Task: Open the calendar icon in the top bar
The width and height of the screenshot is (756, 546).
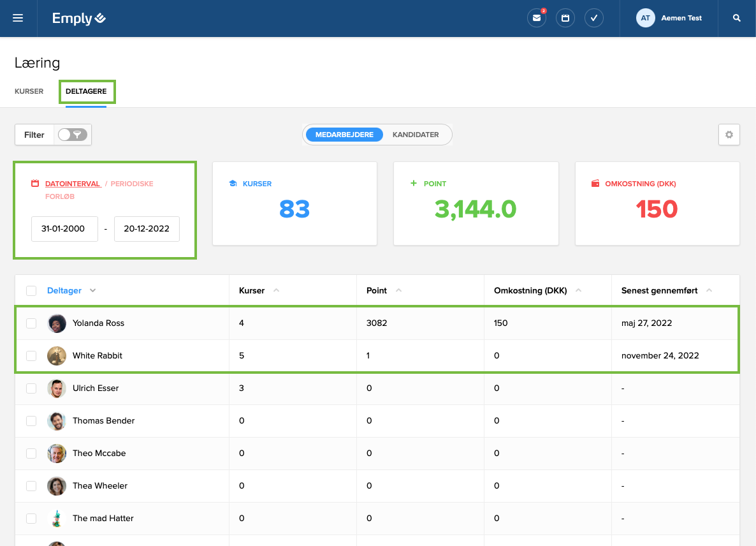Action: coord(565,18)
